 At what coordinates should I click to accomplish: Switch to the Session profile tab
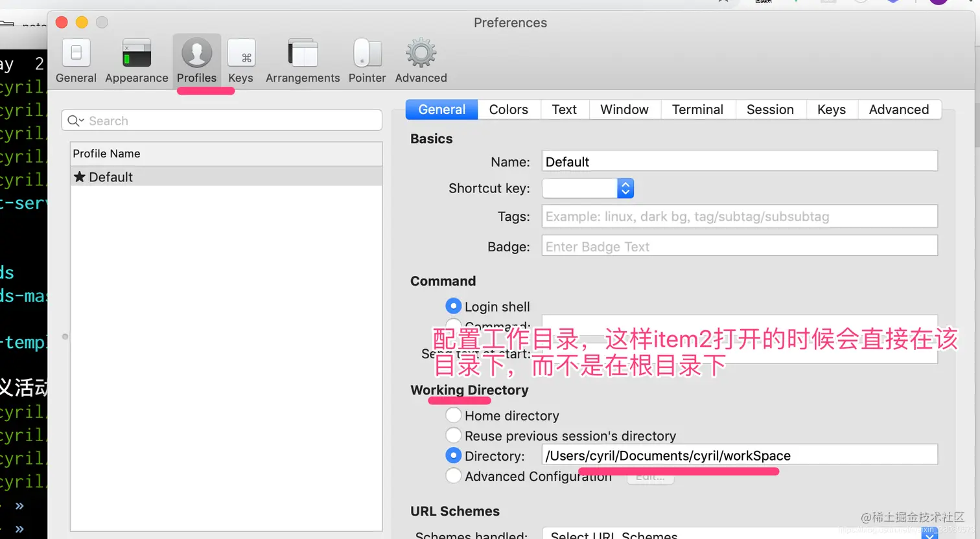click(x=771, y=109)
